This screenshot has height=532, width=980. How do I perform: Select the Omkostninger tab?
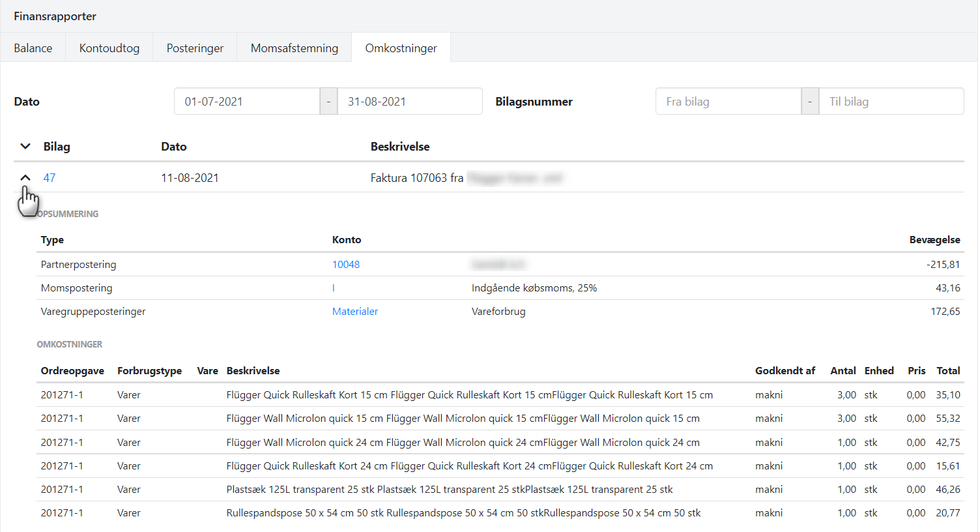[401, 48]
